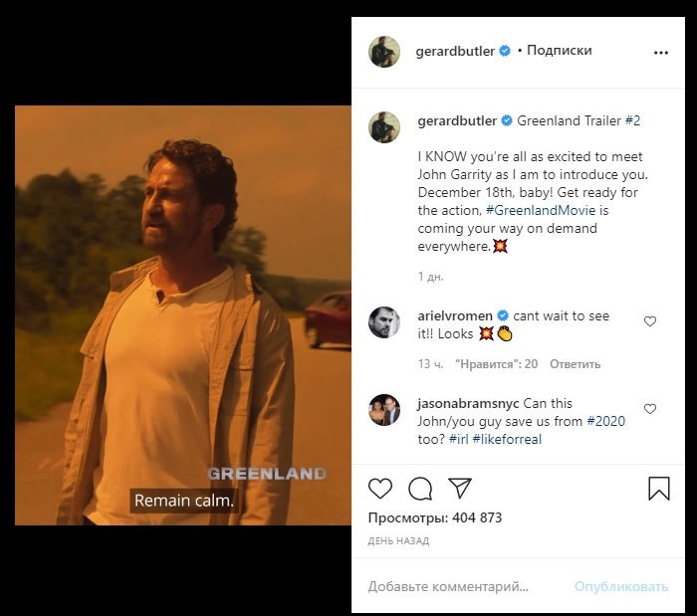This screenshot has width=697, height=616.
Task: Play the Greenland trailer video
Action: [x=182, y=314]
